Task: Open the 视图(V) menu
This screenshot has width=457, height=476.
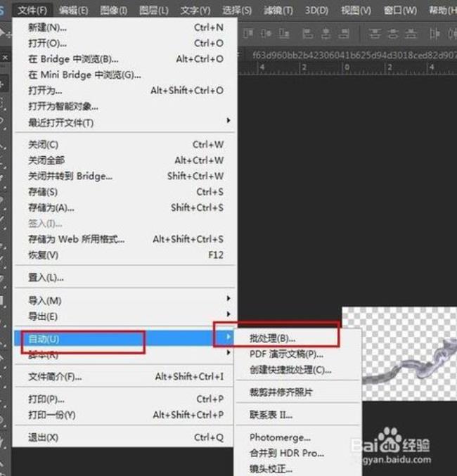Action: click(356, 11)
